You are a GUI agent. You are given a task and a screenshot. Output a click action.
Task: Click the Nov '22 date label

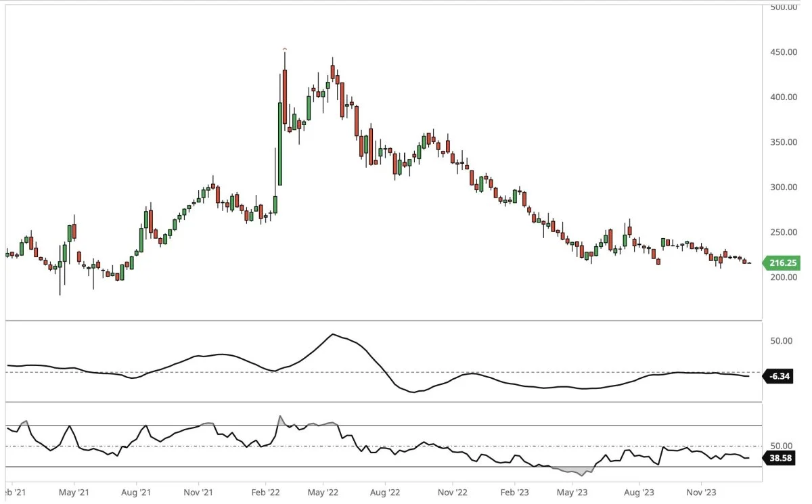[x=452, y=491]
